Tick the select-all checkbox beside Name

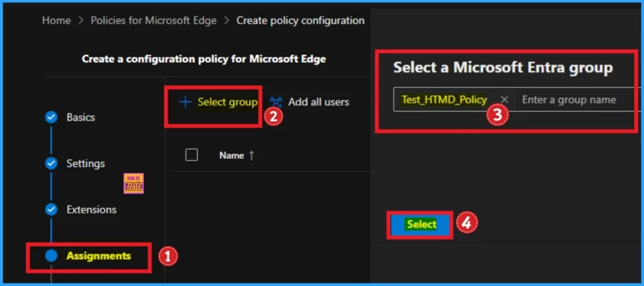coord(192,155)
